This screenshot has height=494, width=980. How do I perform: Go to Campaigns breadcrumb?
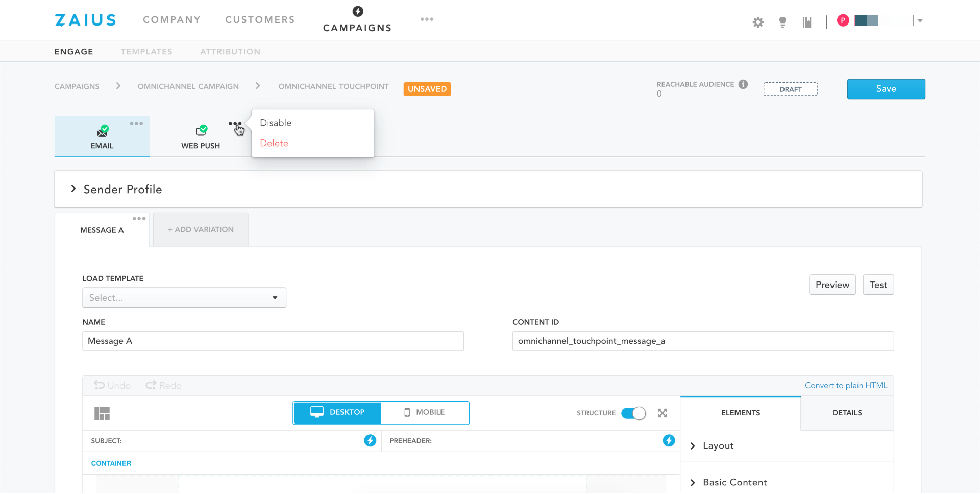coord(77,86)
